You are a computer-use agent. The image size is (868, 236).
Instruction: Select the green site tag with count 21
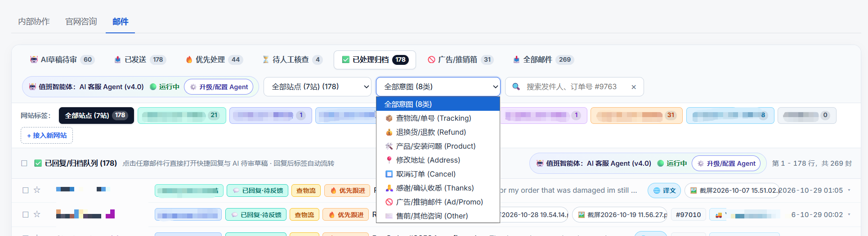[182, 115]
